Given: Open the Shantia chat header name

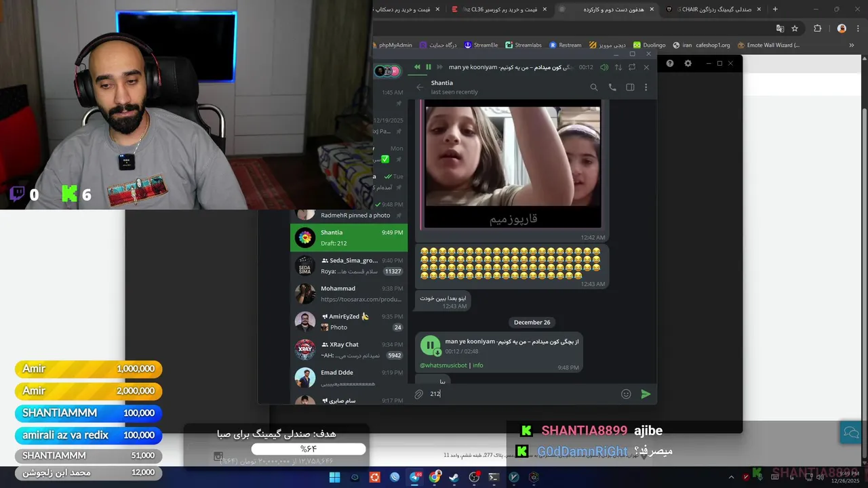Looking at the screenshot, I should [441, 83].
